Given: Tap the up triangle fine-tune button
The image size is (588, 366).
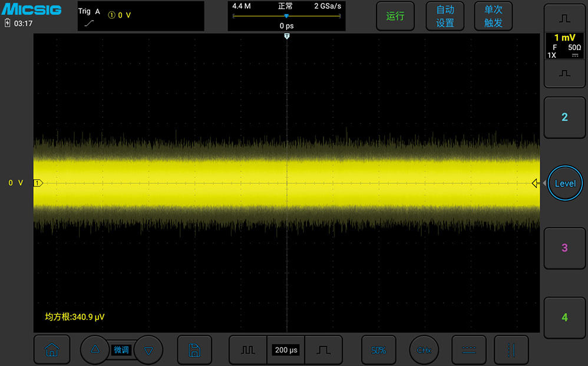Looking at the screenshot, I should pyautogui.click(x=95, y=349).
